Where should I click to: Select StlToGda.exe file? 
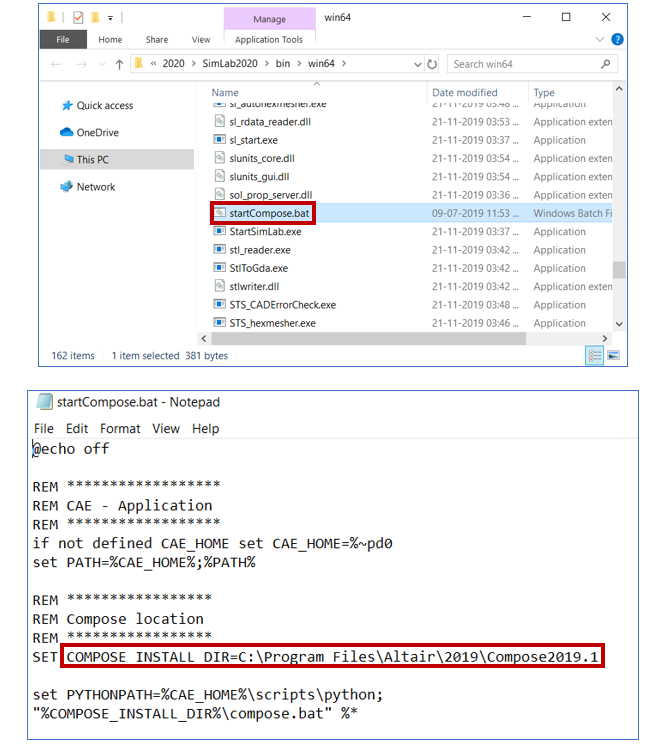259,268
